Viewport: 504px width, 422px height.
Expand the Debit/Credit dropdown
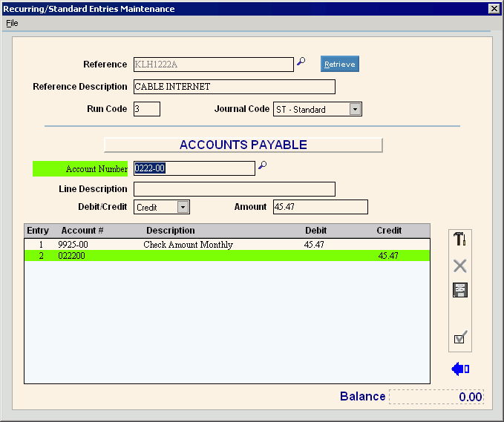[183, 208]
